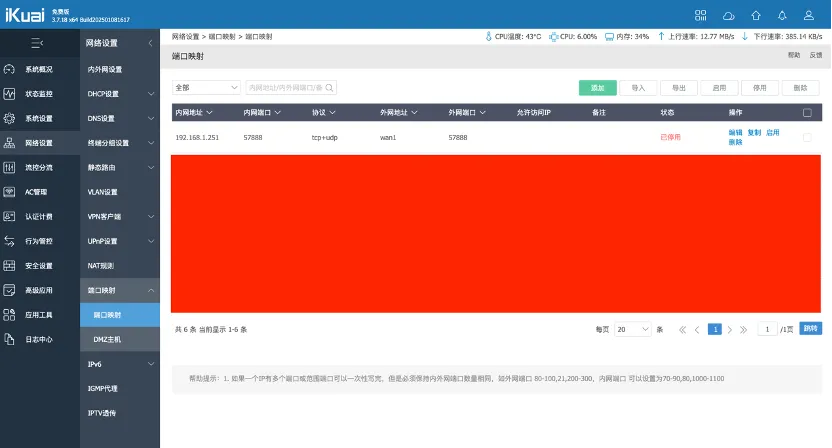Sort by 内网端口 column chevron
The height and width of the screenshot is (448, 832).
[x=278, y=113]
